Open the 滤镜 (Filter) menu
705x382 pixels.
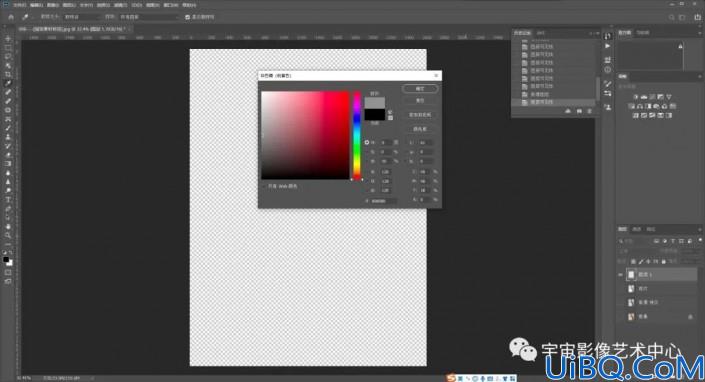pos(120,5)
